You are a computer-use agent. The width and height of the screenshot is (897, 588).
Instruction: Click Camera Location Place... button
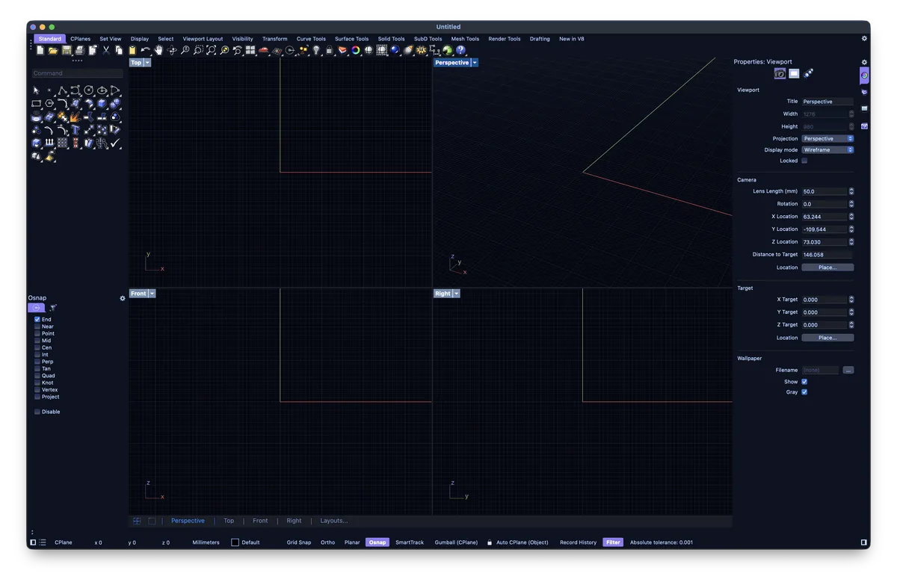click(827, 267)
